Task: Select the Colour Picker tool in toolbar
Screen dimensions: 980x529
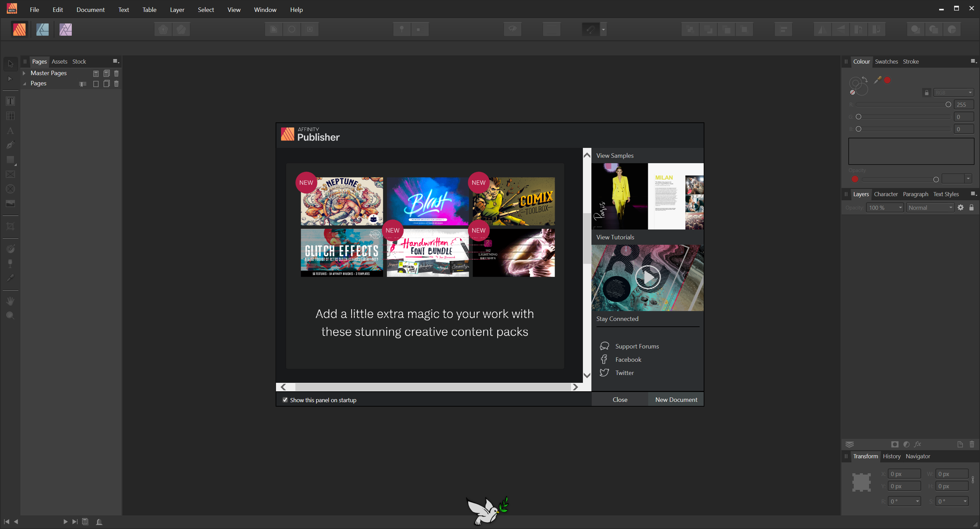Action: (10, 278)
